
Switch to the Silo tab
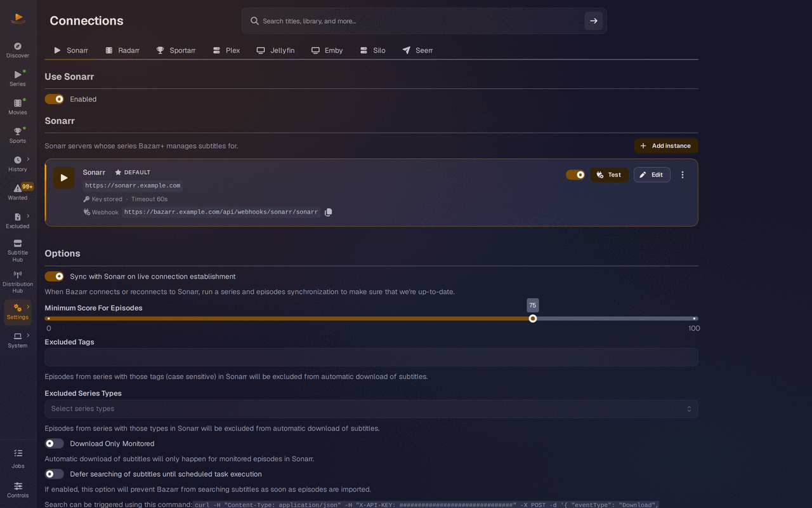tap(372, 50)
